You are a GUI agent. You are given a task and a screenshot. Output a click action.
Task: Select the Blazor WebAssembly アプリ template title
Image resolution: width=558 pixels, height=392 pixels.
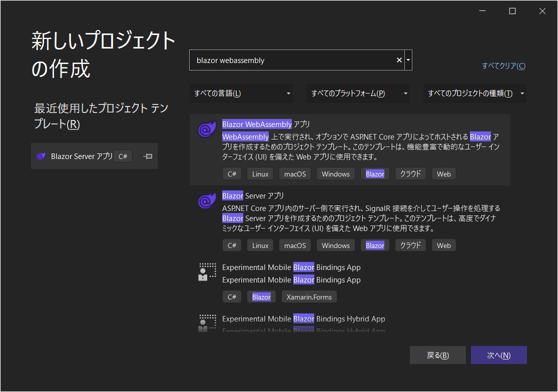tap(266, 124)
